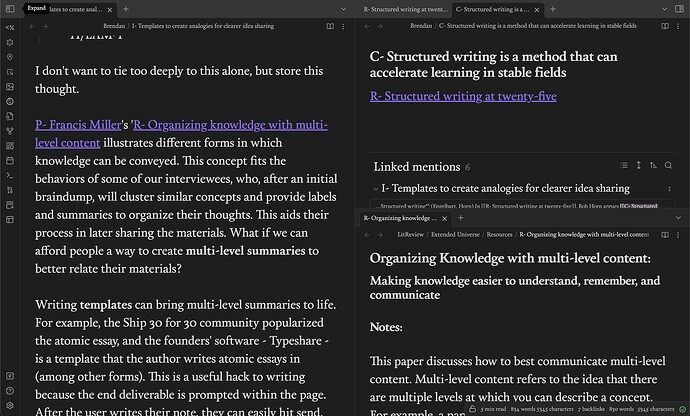
Task: Open more options for Organizing knowledge note
Action: tap(678, 235)
